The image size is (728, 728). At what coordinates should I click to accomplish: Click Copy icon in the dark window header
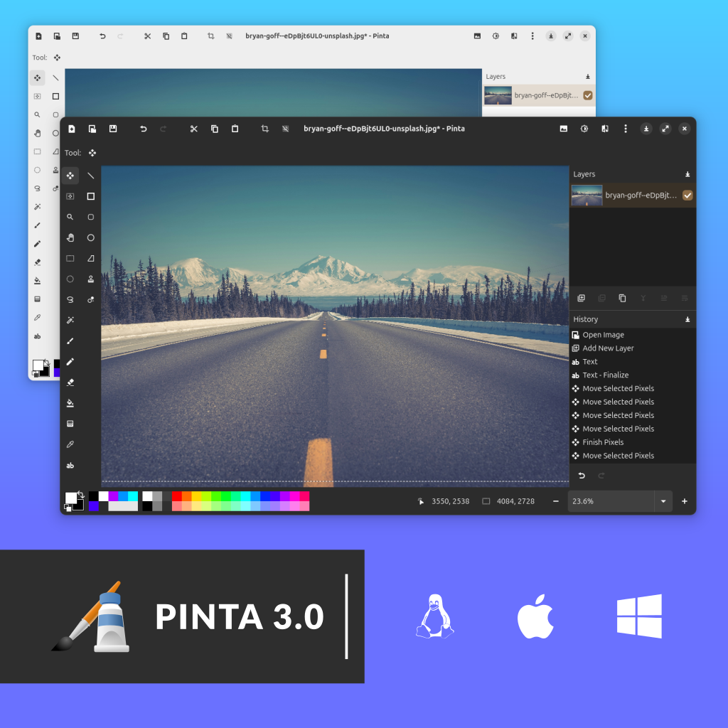215,129
